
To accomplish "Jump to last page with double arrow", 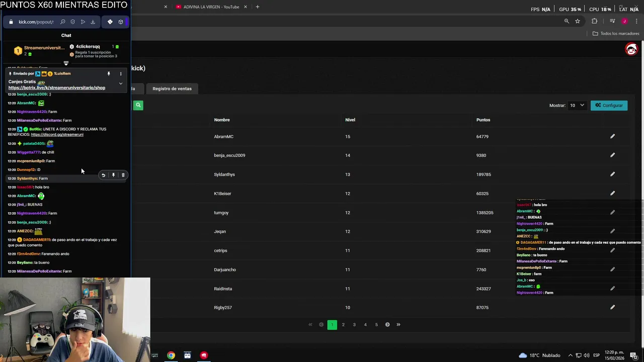I will pos(398,325).
